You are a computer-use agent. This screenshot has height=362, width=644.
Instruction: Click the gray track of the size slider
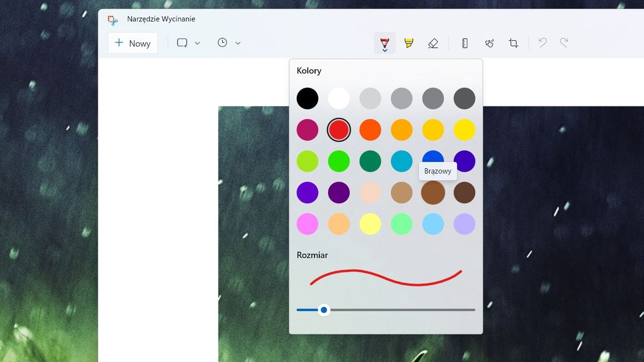[x=402, y=309]
